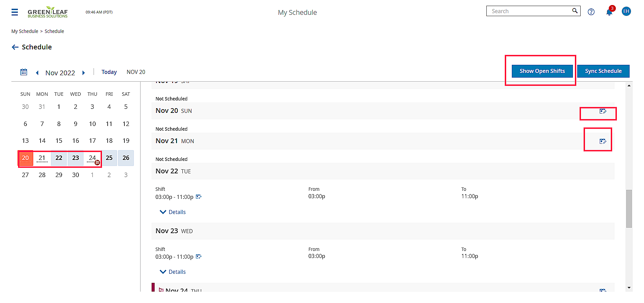Open the help question mark icon

coord(591,12)
